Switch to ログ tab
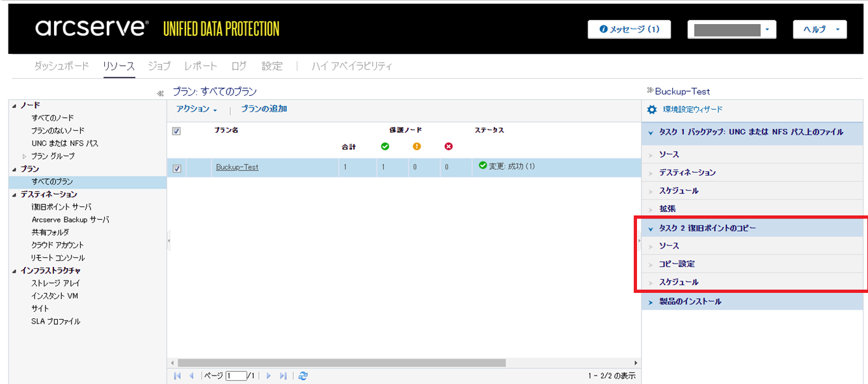The image size is (868, 384). click(239, 66)
